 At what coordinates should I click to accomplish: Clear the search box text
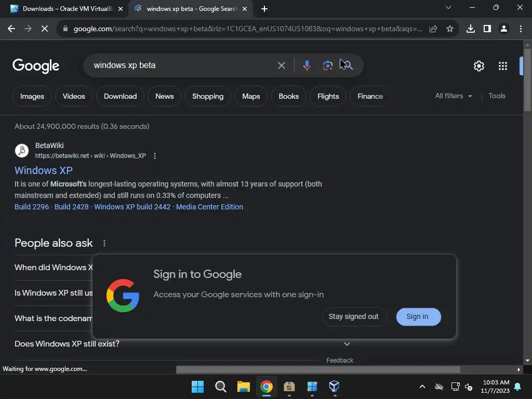(x=281, y=65)
